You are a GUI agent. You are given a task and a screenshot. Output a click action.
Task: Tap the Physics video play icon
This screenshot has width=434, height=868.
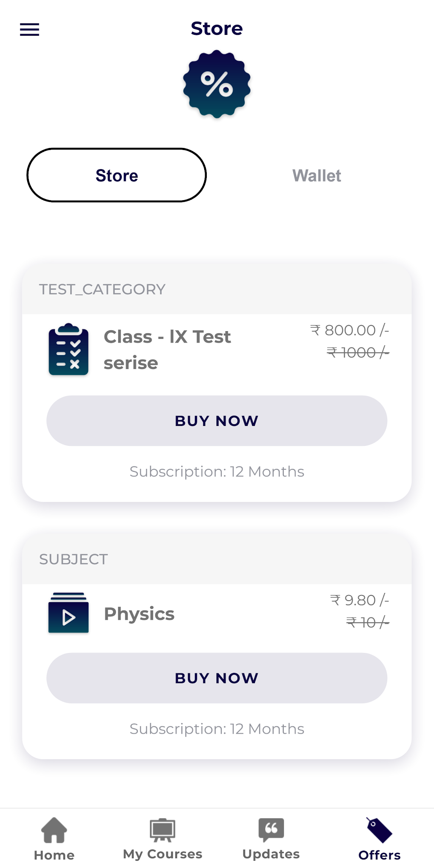pos(69,613)
